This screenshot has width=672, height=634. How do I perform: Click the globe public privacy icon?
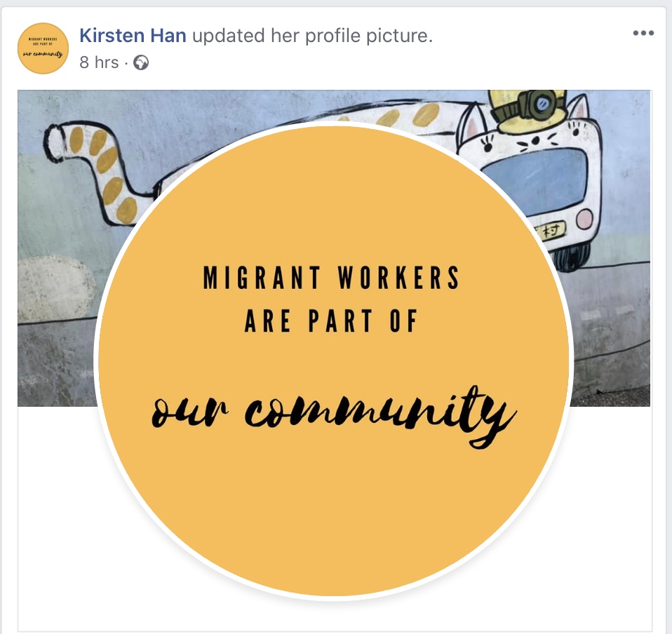pyautogui.click(x=141, y=63)
